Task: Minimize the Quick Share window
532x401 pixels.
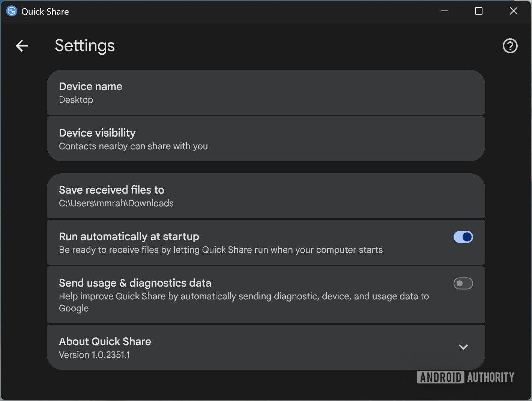Action: (445, 11)
